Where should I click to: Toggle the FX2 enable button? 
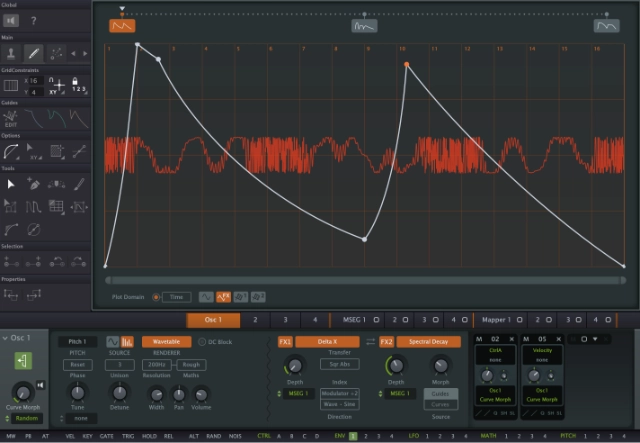[386, 342]
